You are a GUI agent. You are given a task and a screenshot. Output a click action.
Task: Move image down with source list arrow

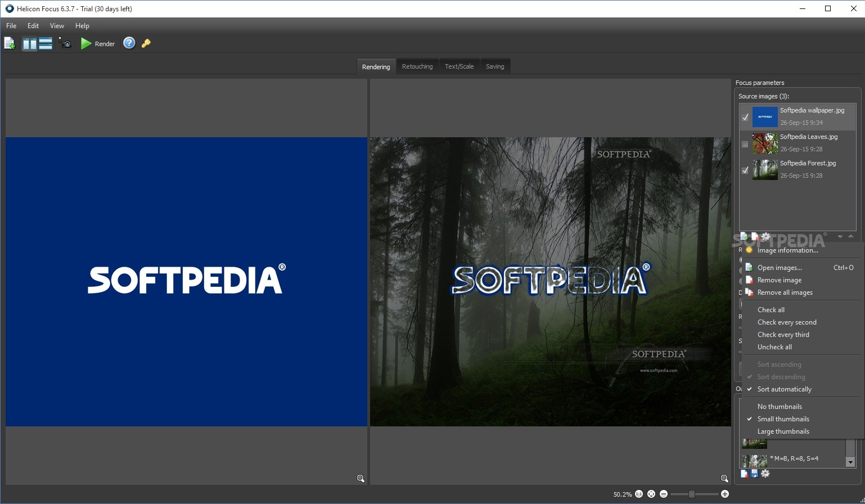840,237
